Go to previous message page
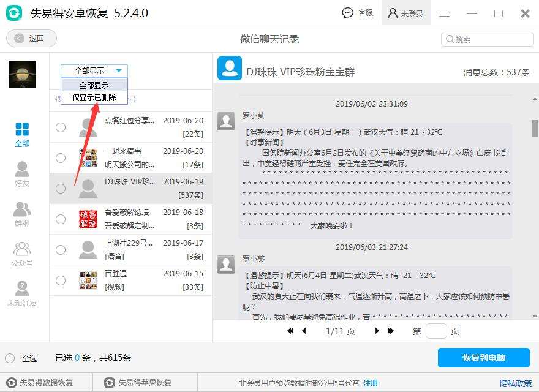Screen dimensions: 539x392 click(x=304, y=331)
